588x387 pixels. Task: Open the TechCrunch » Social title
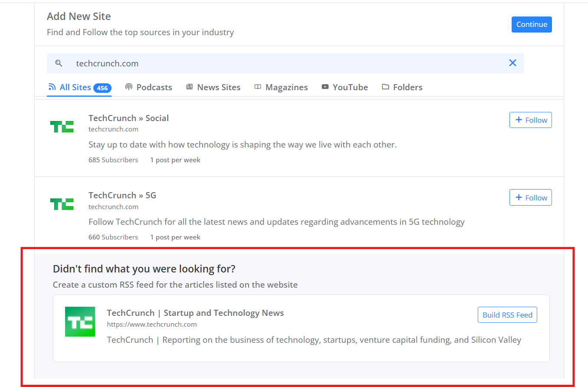pyautogui.click(x=128, y=118)
